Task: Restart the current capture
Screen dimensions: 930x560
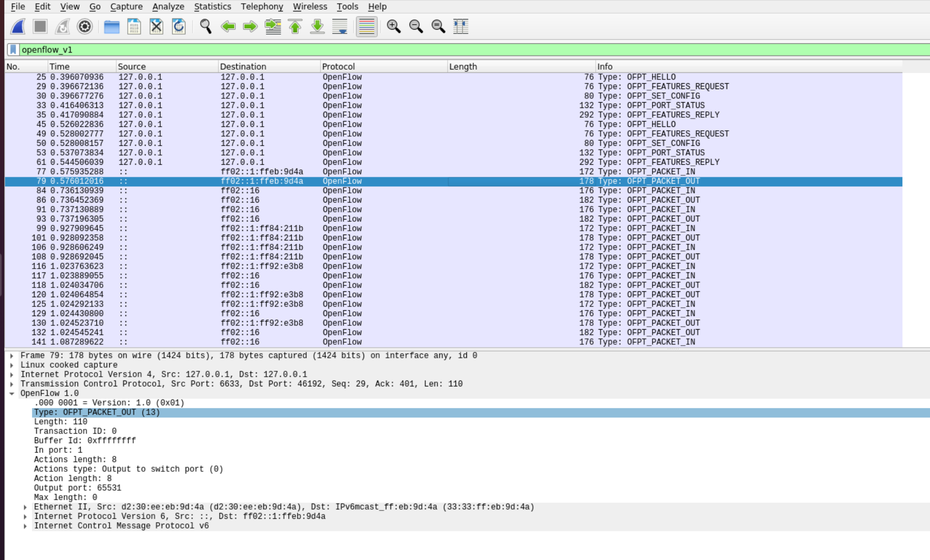Action: (x=63, y=26)
